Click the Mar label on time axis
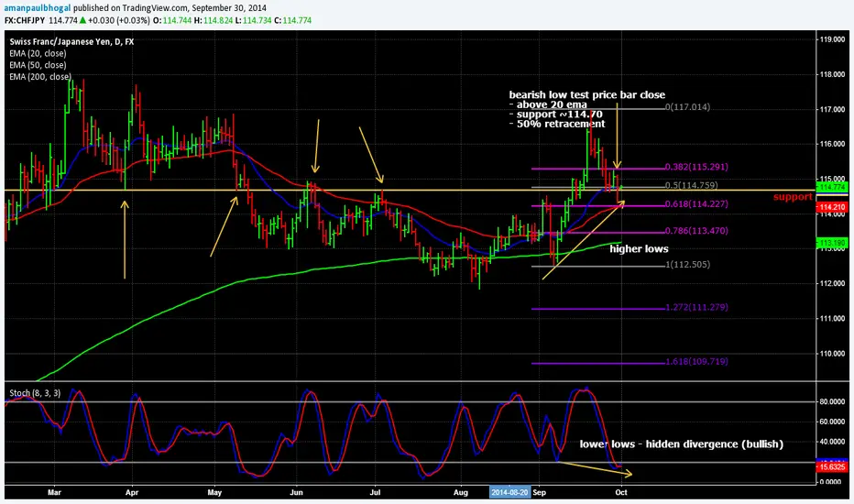 pos(54,493)
